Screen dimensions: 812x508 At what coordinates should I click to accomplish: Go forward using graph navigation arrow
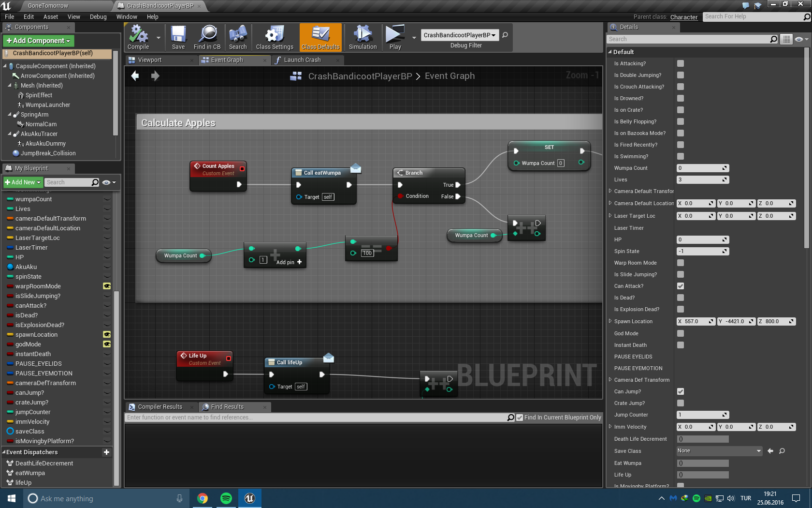point(155,76)
